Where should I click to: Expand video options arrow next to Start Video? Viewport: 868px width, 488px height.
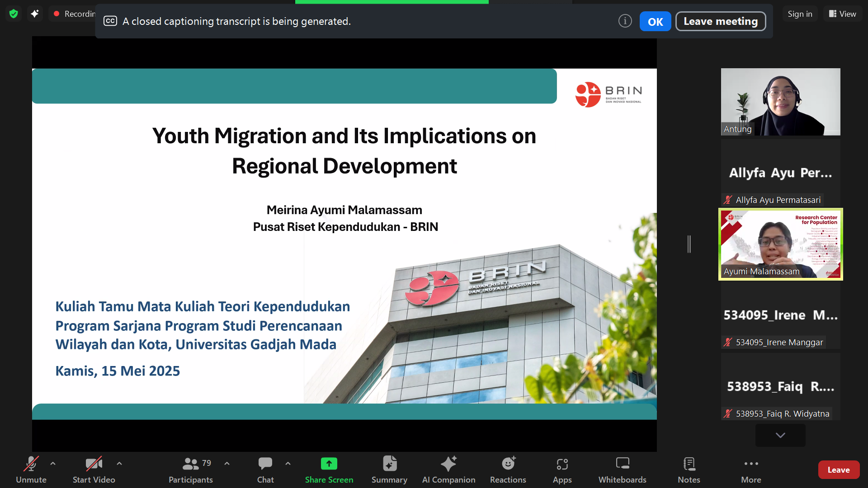[x=119, y=464]
